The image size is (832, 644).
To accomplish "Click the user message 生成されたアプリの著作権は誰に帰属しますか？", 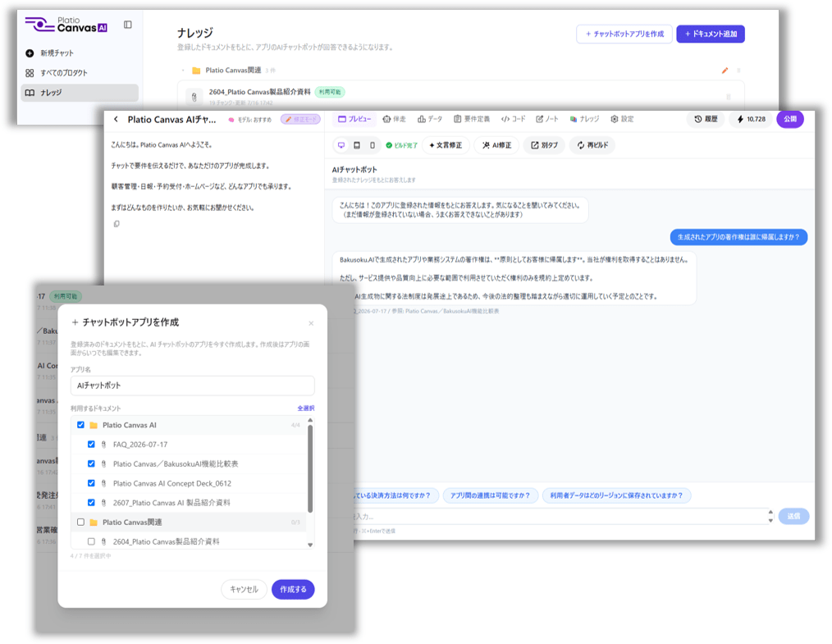I will (x=738, y=237).
